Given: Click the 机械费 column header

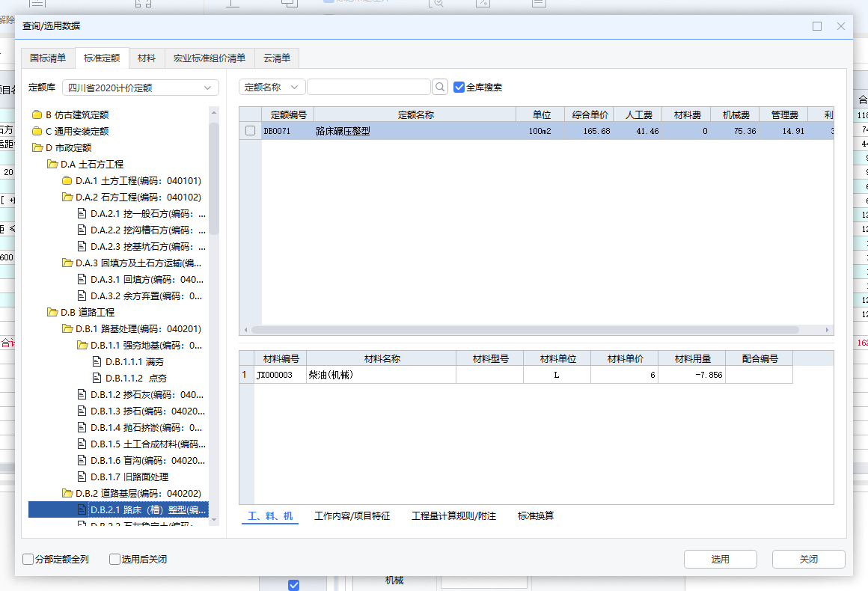Looking at the screenshot, I should [x=736, y=114].
